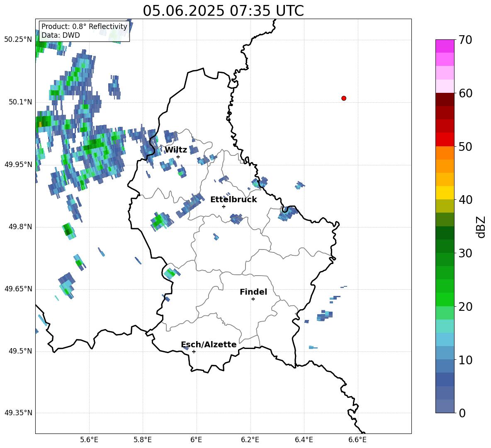Image resolution: width=491 pixels, height=448 pixels.
Task: Click the 70 tick label on colorbar
Action: click(465, 40)
